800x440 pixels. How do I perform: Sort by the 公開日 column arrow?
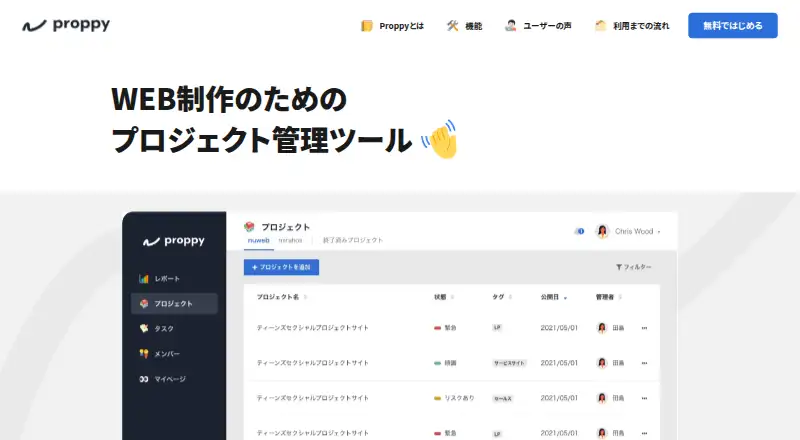[565, 298]
